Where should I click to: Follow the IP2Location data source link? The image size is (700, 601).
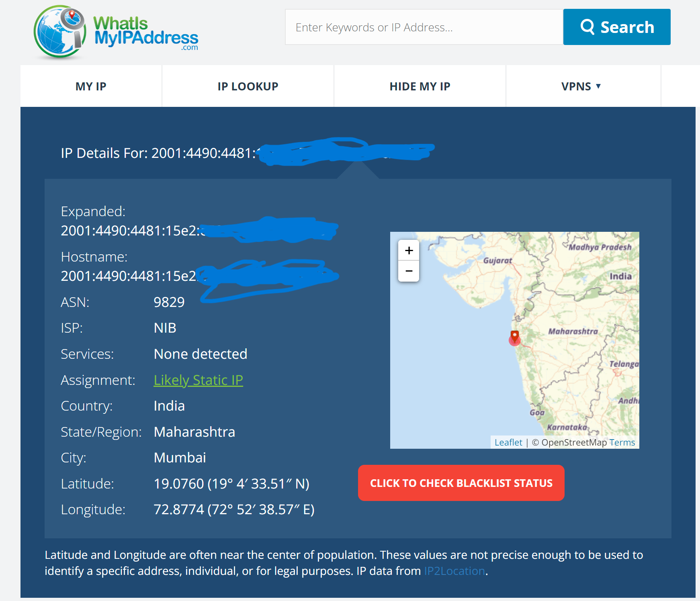click(454, 571)
